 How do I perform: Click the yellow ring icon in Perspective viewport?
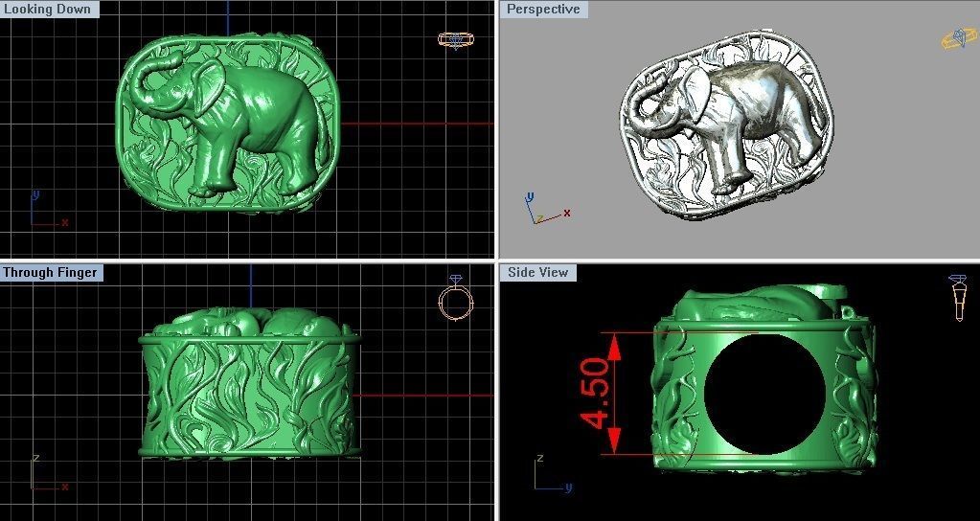[959, 37]
